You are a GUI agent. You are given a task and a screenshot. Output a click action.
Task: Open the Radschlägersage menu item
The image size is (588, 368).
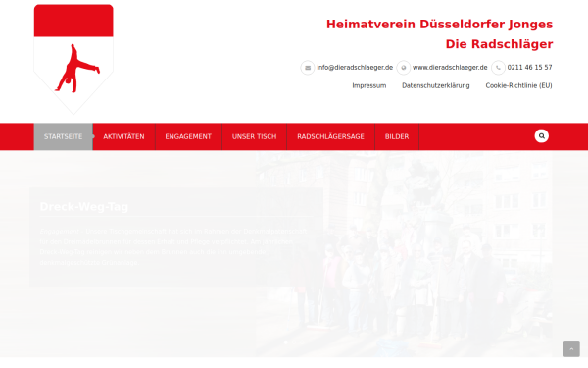click(331, 136)
